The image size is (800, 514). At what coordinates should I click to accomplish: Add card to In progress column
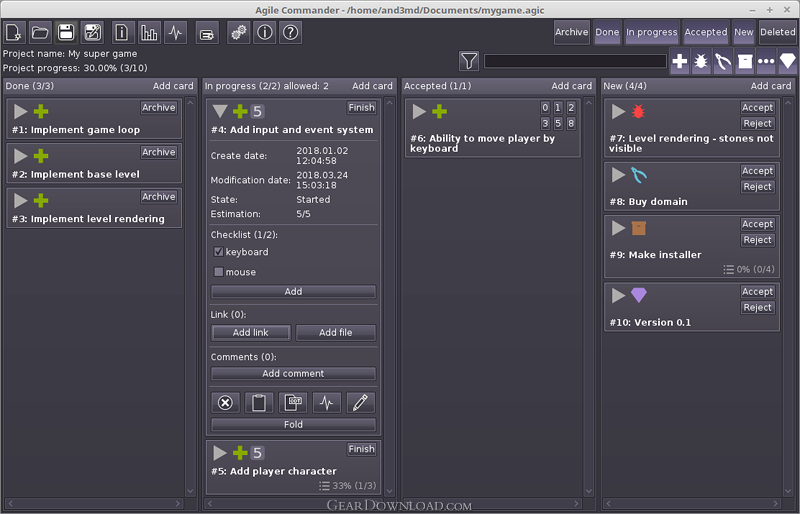tap(372, 86)
